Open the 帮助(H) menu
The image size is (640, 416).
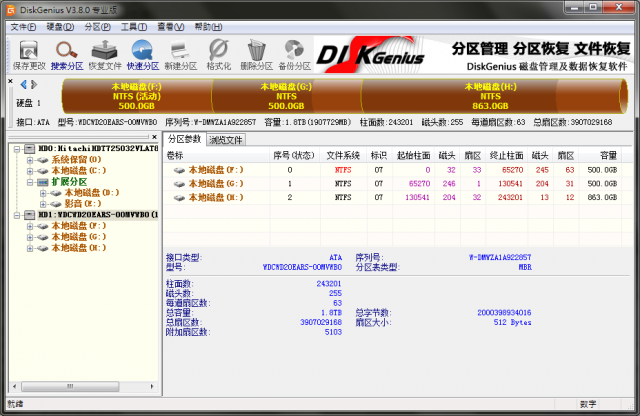[208, 27]
